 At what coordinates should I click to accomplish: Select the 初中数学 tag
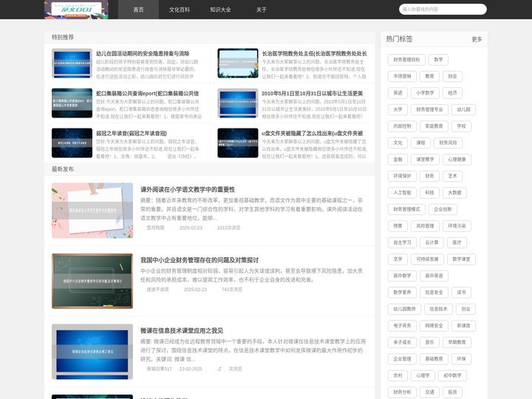(x=453, y=375)
